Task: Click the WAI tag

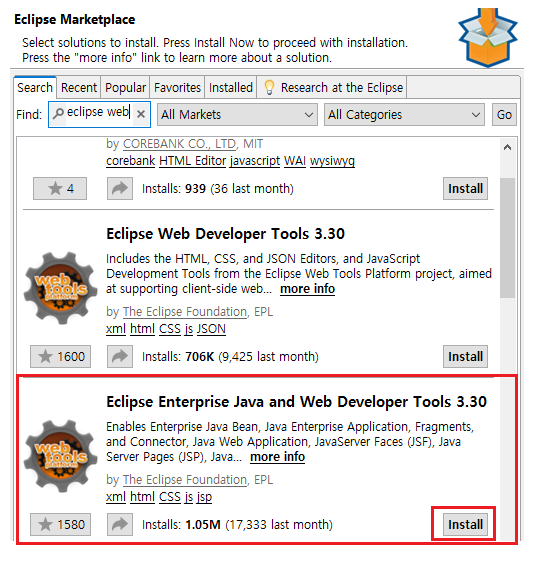Action: 295,160
